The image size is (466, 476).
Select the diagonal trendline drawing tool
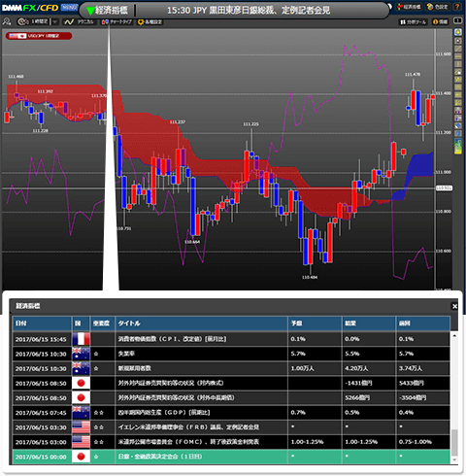tap(458, 49)
